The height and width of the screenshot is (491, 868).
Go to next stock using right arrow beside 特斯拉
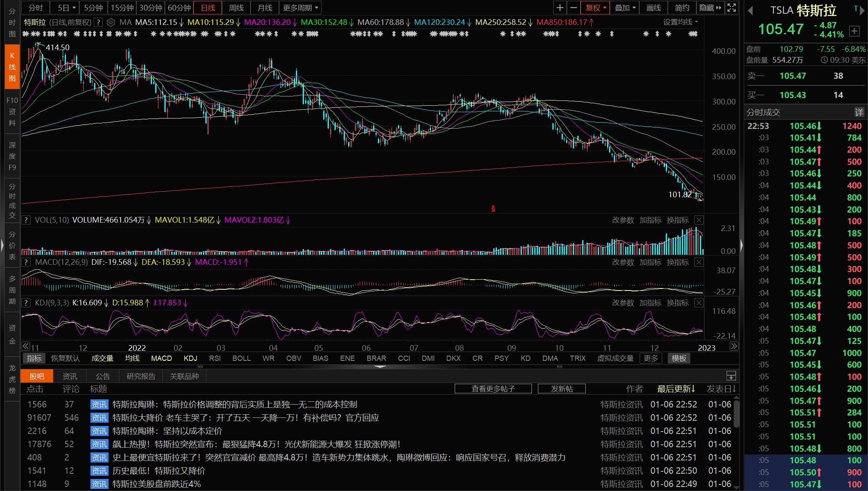click(862, 11)
